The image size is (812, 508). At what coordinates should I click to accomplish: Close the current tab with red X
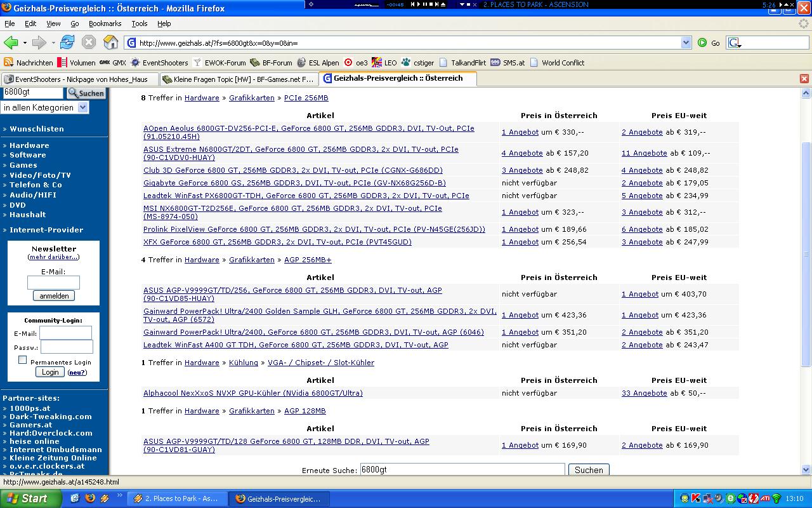[804, 79]
